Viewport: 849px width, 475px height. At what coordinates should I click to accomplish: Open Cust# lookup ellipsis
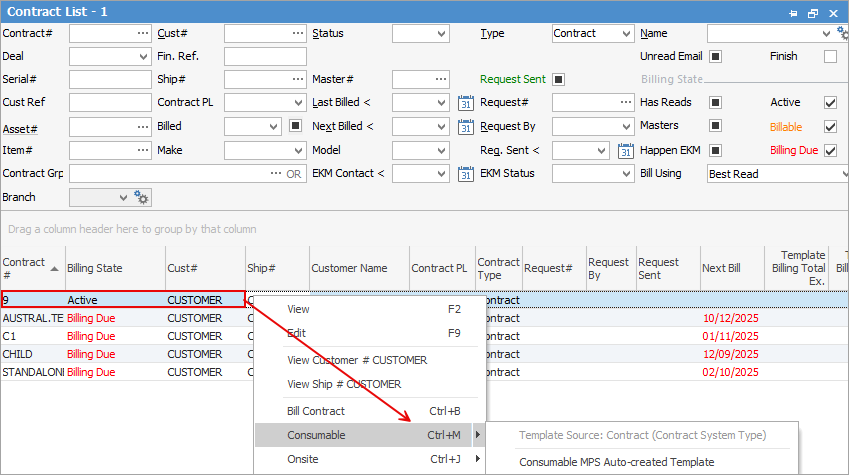click(x=298, y=34)
